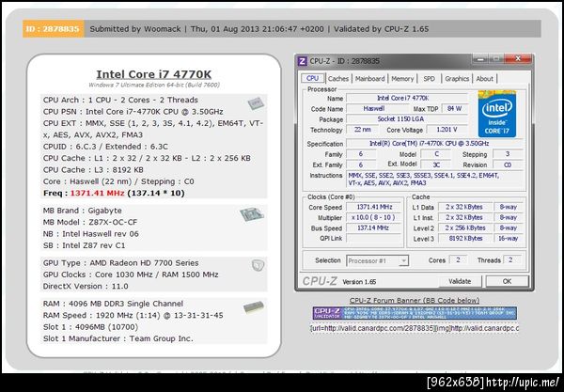This screenshot has height=392, width=564.
Task: Click the Name field showing Intel Core i7 4770K
Action: (x=407, y=98)
